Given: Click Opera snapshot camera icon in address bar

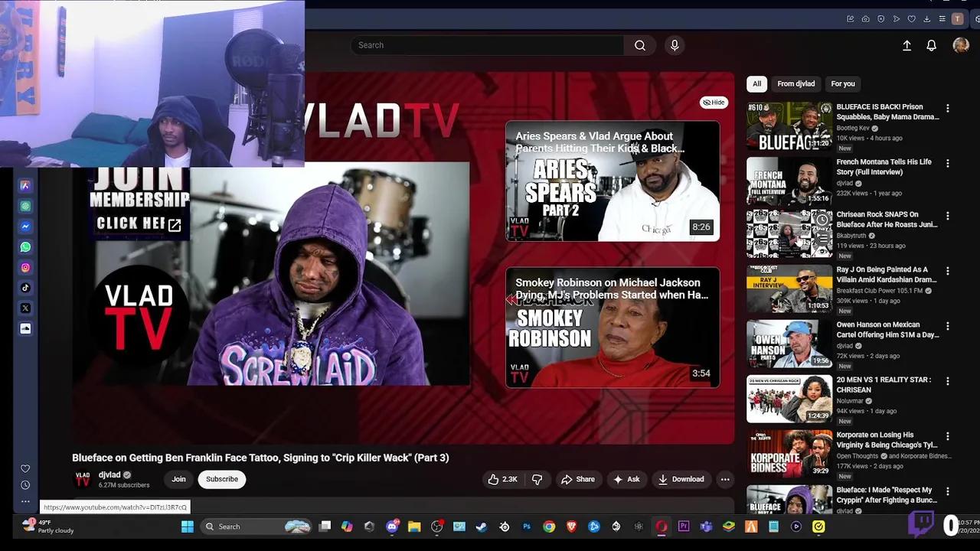Looking at the screenshot, I should 865,19.
